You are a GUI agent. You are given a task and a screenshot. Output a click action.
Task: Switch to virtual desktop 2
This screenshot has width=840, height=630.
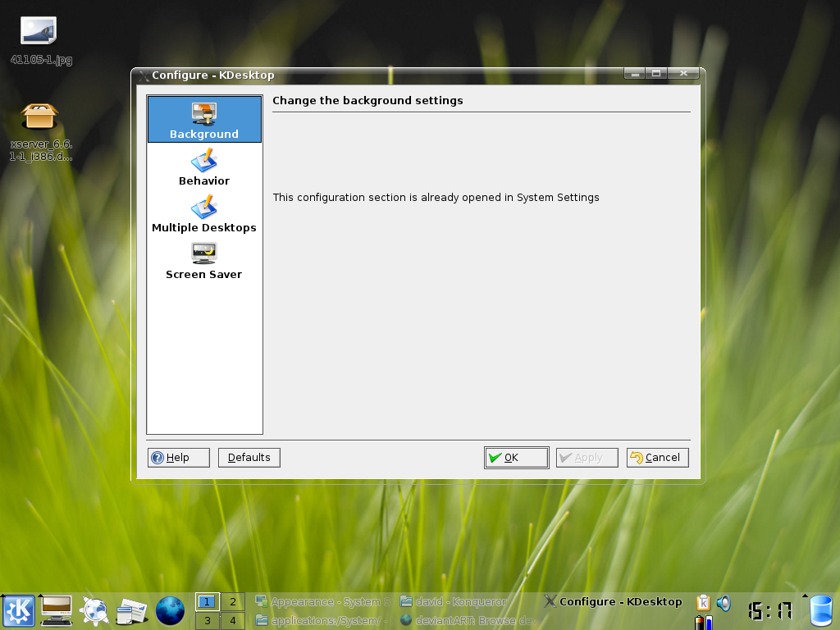click(x=232, y=601)
